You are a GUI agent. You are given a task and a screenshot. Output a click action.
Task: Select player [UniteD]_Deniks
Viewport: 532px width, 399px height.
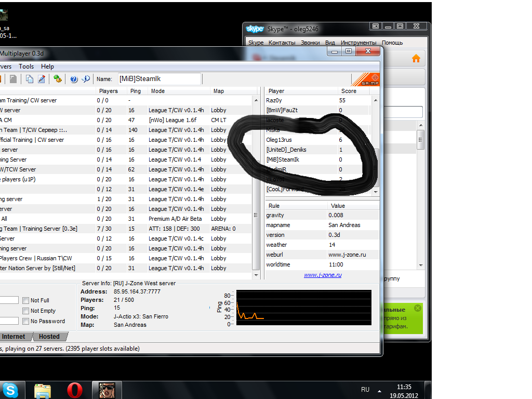tap(319, 150)
